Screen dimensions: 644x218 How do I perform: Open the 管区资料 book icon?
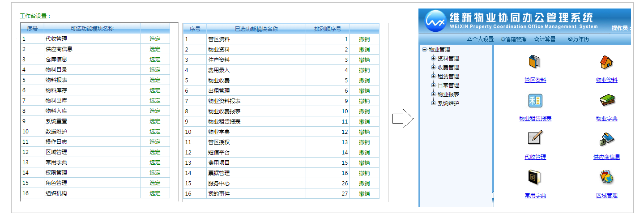(x=535, y=62)
